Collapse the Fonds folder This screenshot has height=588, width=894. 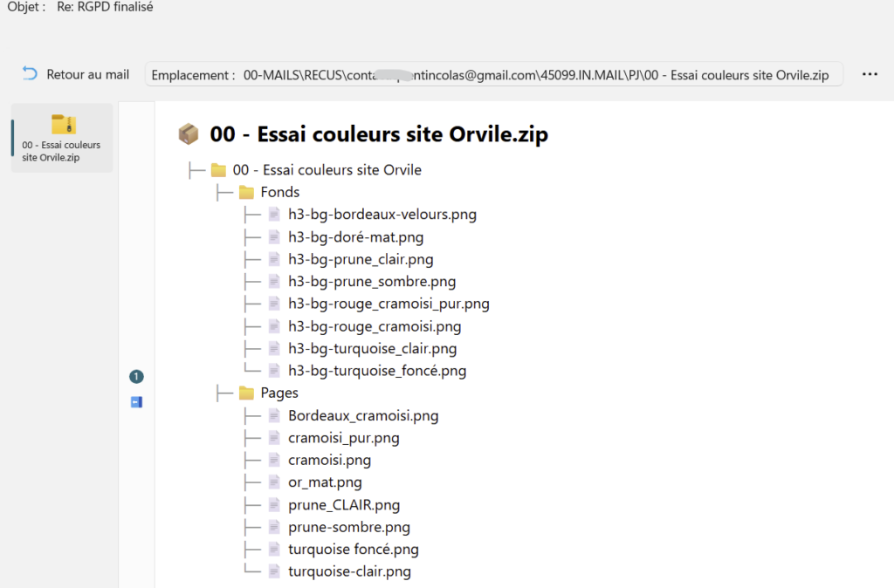(246, 192)
